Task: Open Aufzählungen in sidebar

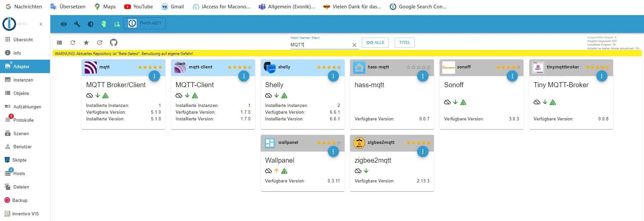Action: click(x=25, y=107)
